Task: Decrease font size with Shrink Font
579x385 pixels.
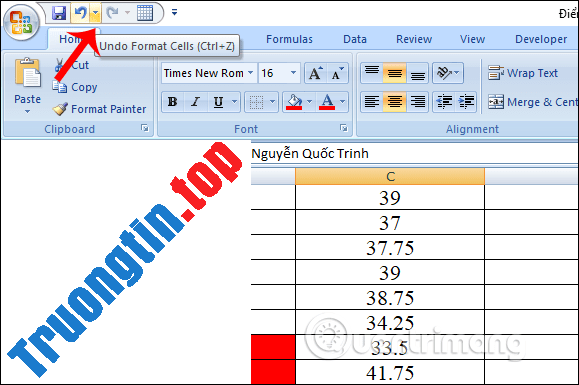Action: point(338,73)
